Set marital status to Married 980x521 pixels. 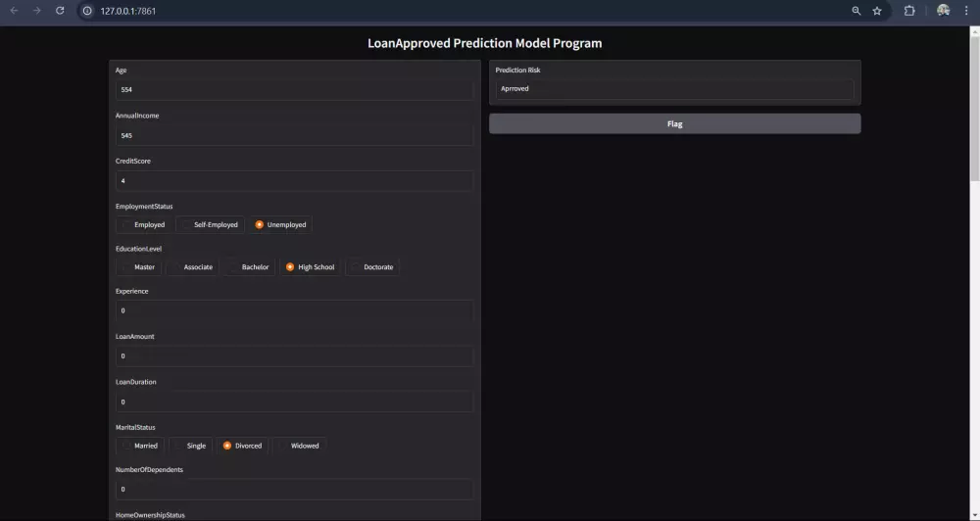[x=140, y=446]
